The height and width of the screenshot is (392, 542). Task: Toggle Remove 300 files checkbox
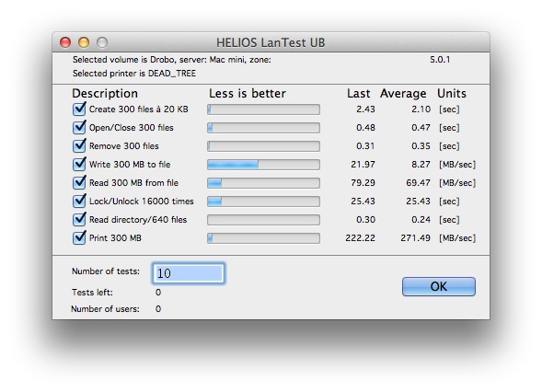click(79, 145)
